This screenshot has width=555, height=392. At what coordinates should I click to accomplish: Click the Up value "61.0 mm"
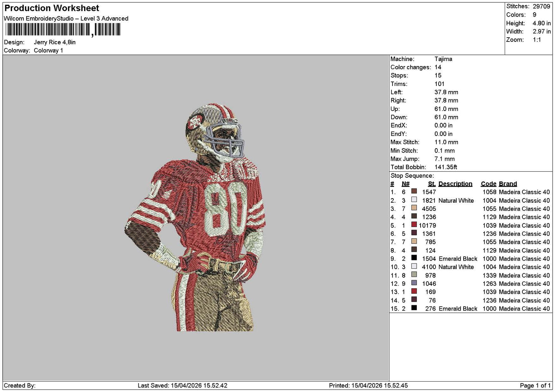click(x=446, y=109)
